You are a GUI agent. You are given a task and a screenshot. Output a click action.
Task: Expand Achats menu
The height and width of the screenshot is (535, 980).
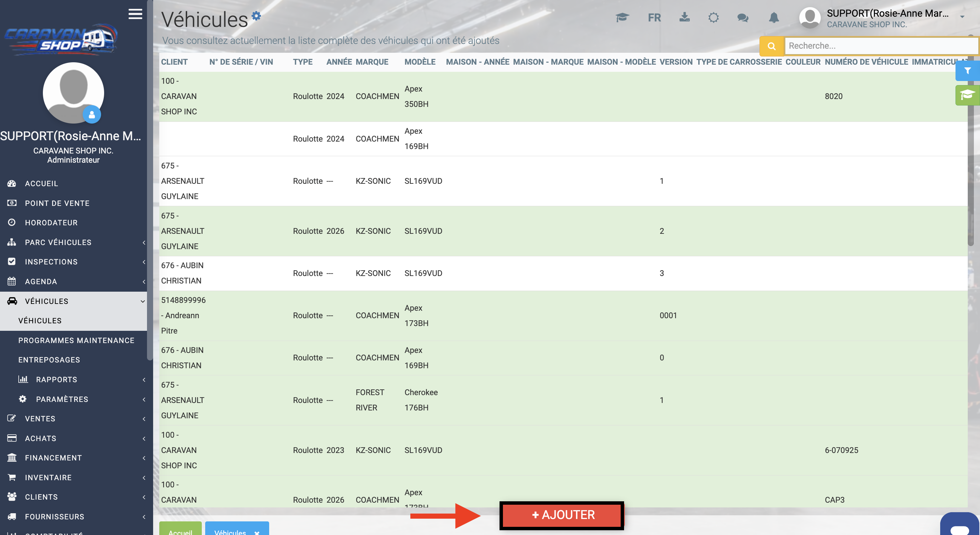73,438
